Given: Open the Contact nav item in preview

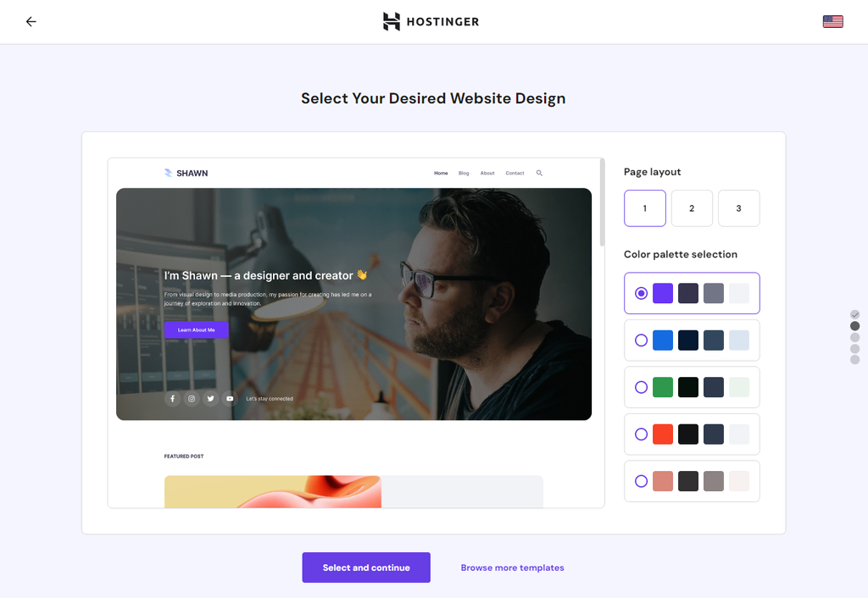Looking at the screenshot, I should coord(515,173).
